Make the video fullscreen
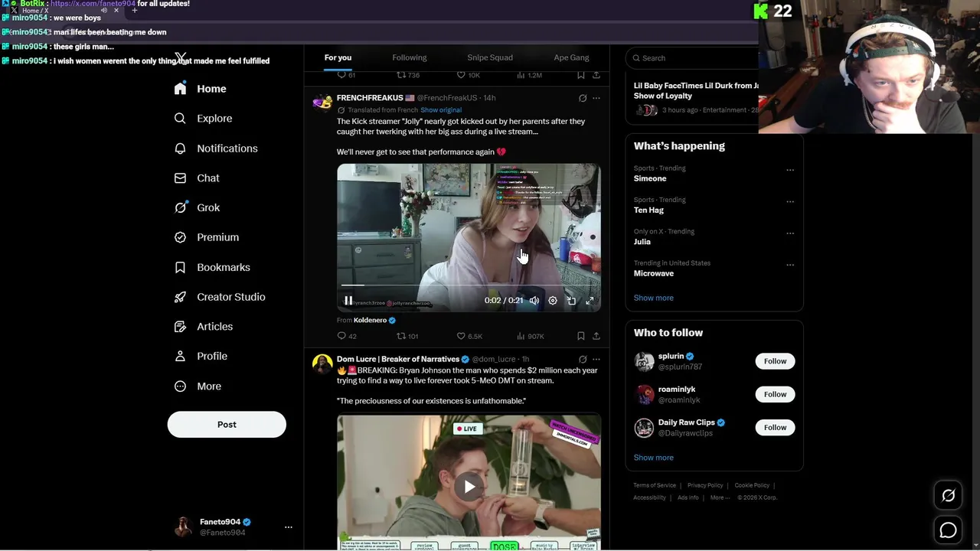980x551 pixels. (x=590, y=301)
